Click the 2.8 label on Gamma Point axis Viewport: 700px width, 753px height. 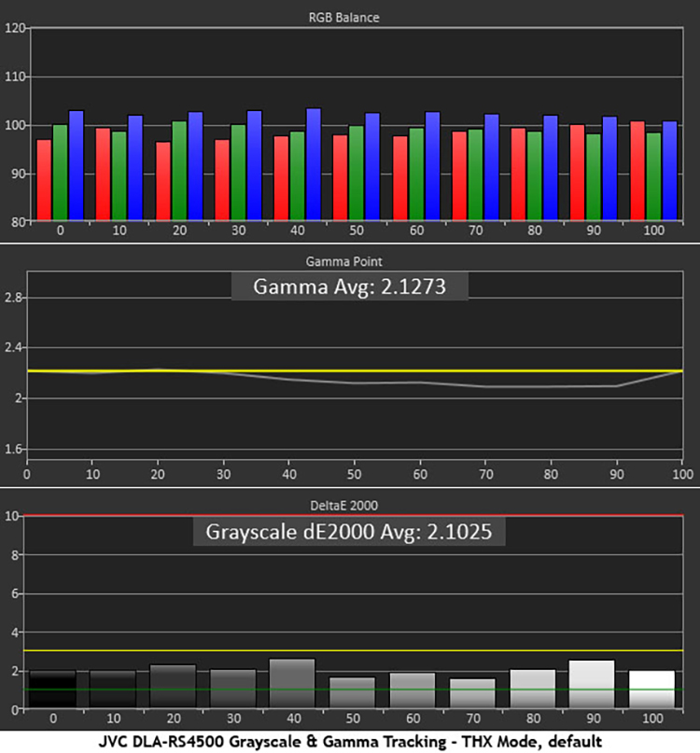13,298
